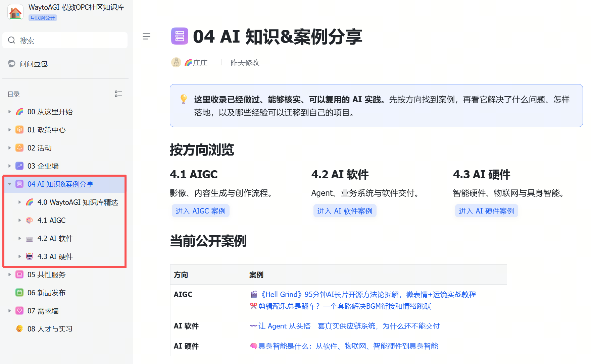This screenshot has width=591, height=364.
Task: Select 08 人才与实习 in the directory
Action: [x=50, y=329]
